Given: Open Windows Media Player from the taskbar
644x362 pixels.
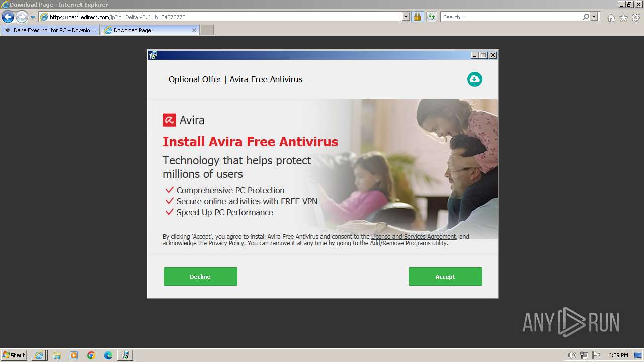Looking at the screenshot, I should [74, 355].
